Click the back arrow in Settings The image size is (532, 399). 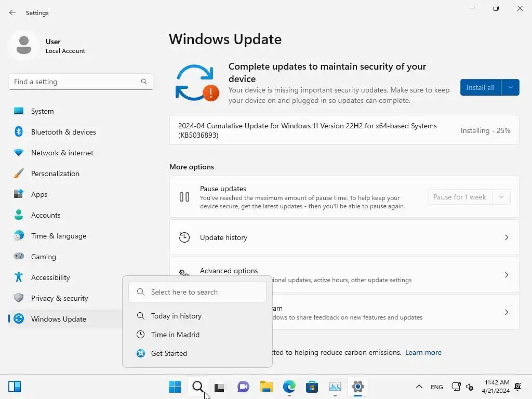12,12
